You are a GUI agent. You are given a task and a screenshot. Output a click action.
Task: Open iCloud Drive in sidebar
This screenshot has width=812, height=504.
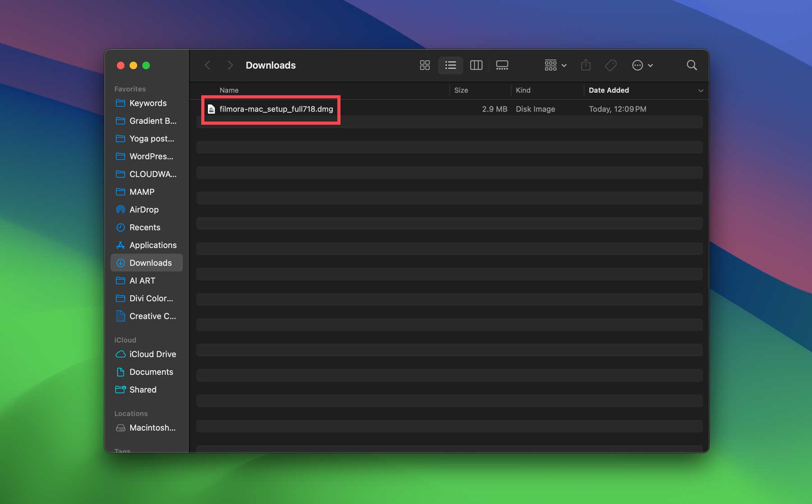(147, 354)
